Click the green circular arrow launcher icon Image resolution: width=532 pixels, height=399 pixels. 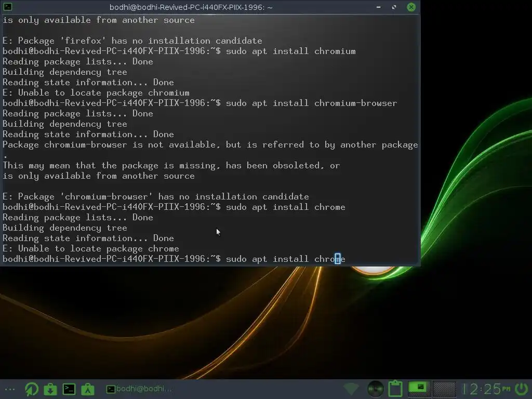point(32,389)
